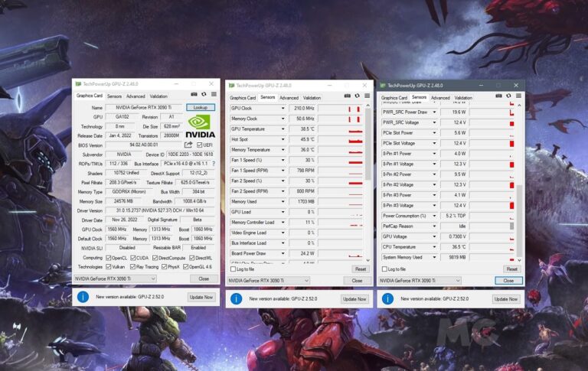
Task: Click refresh icon in left GPU-Z window
Action: [x=202, y=94]
